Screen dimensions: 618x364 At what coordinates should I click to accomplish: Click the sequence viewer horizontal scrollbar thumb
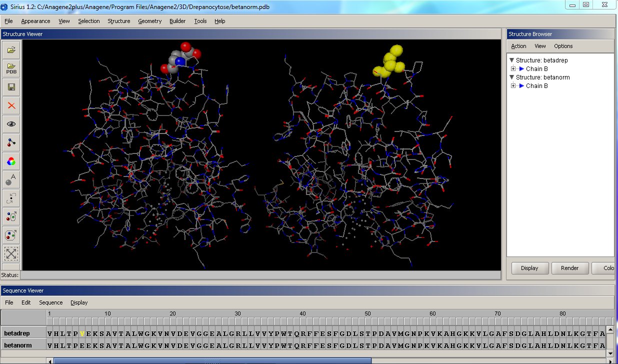click(x=212, y=360)
